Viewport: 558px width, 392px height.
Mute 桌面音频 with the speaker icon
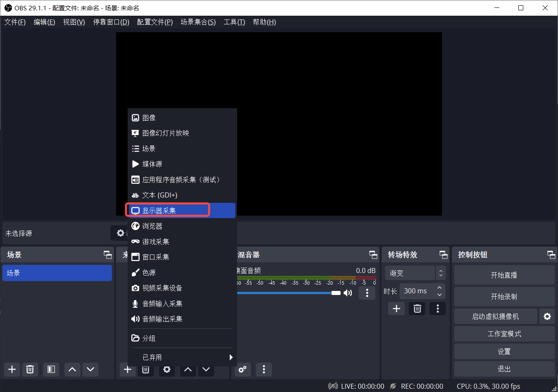click(348, 292)
